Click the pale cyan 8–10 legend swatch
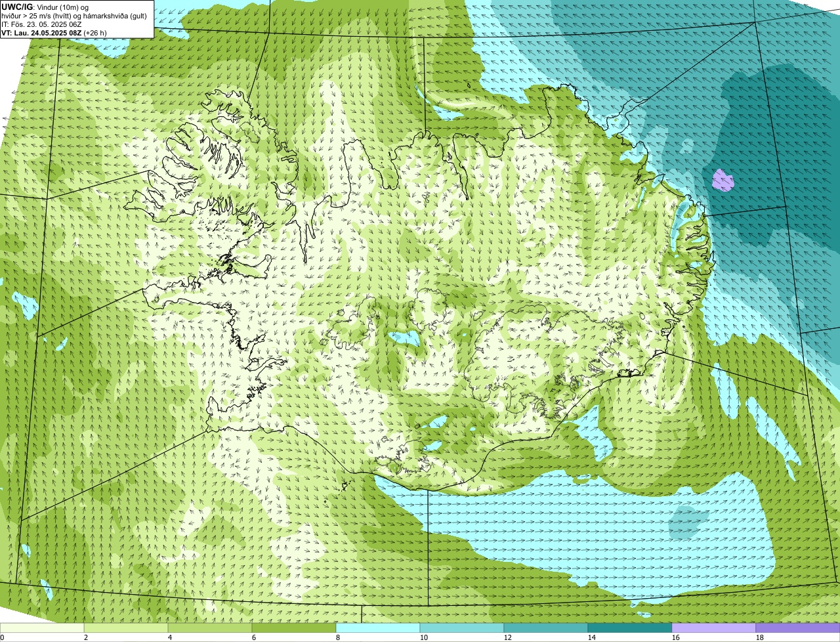The image size is (840, 642). [x=378, y=628]
